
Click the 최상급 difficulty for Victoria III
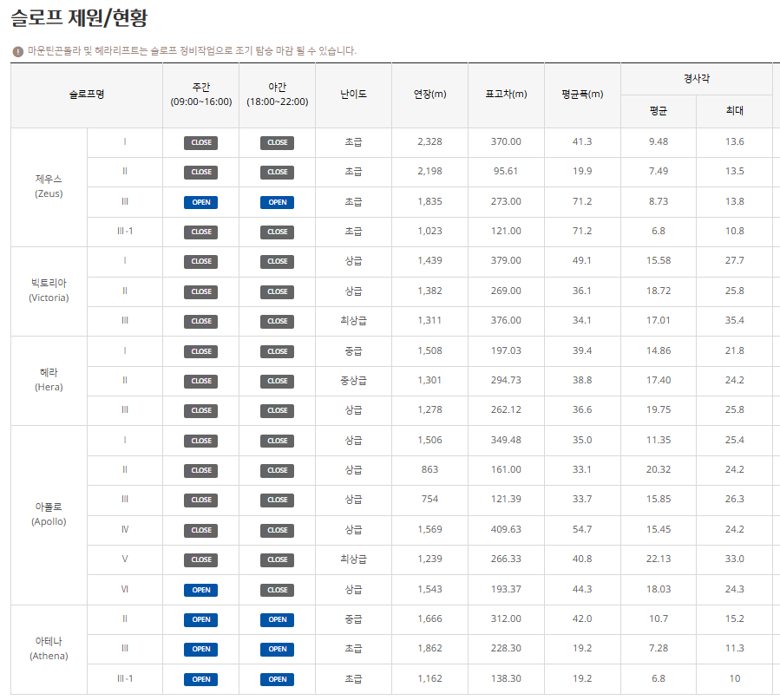click(x=353, y=321)
